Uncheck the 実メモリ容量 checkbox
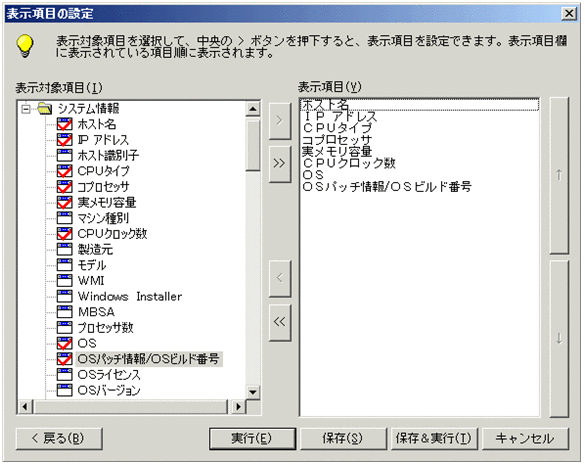The width and height of the screenshot is (585, 465). (65, 203)
